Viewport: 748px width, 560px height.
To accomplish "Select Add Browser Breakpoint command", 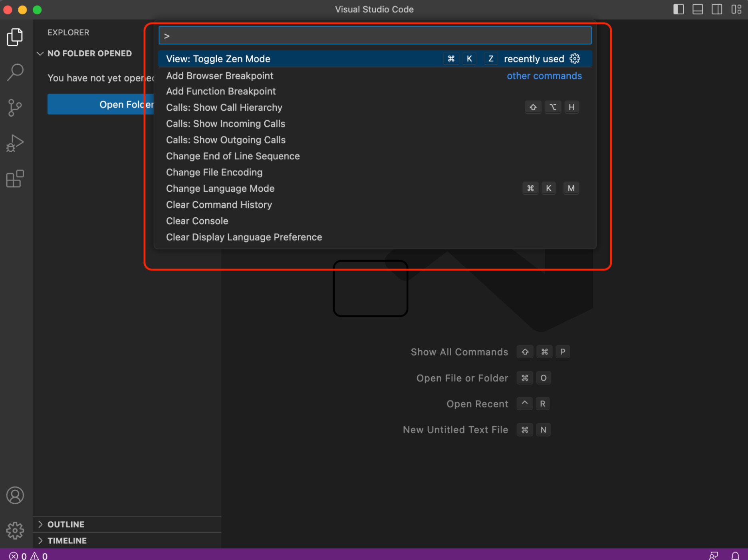I will [375, 75].
